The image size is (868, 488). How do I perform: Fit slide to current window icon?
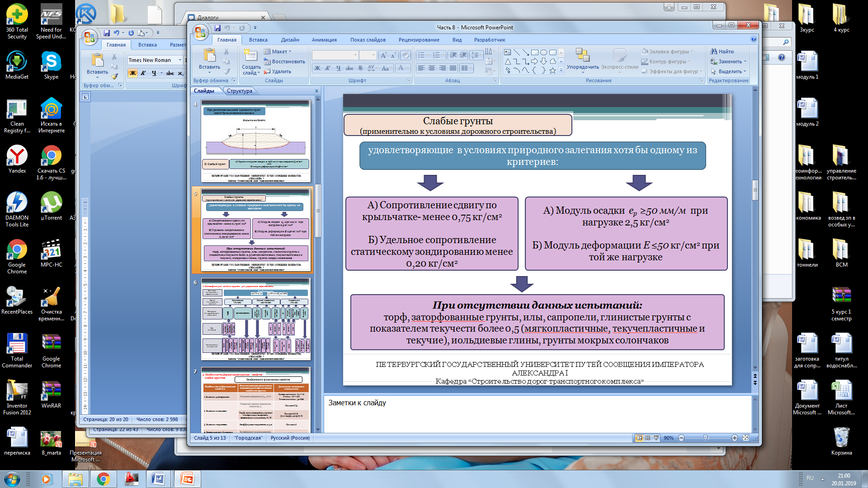click(x=745, y=438)
